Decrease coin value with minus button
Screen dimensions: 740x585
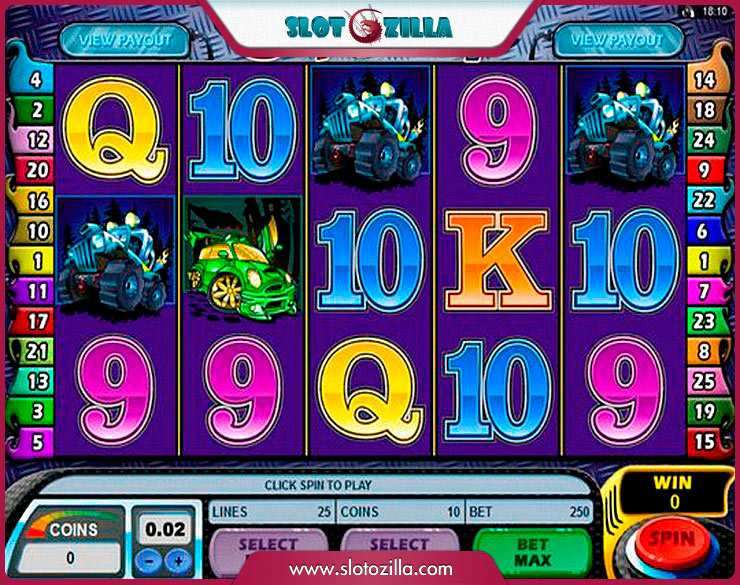[x=149, y=560]
